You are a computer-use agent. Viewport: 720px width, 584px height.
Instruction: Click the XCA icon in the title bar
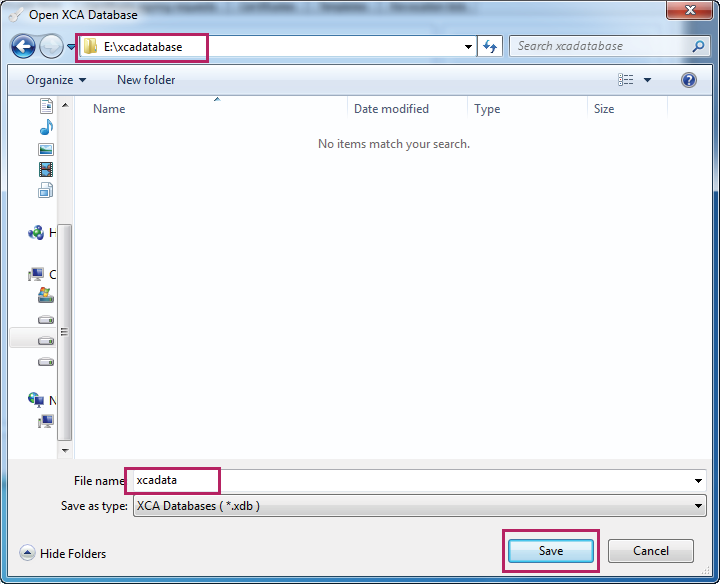[x=16, y=14]
